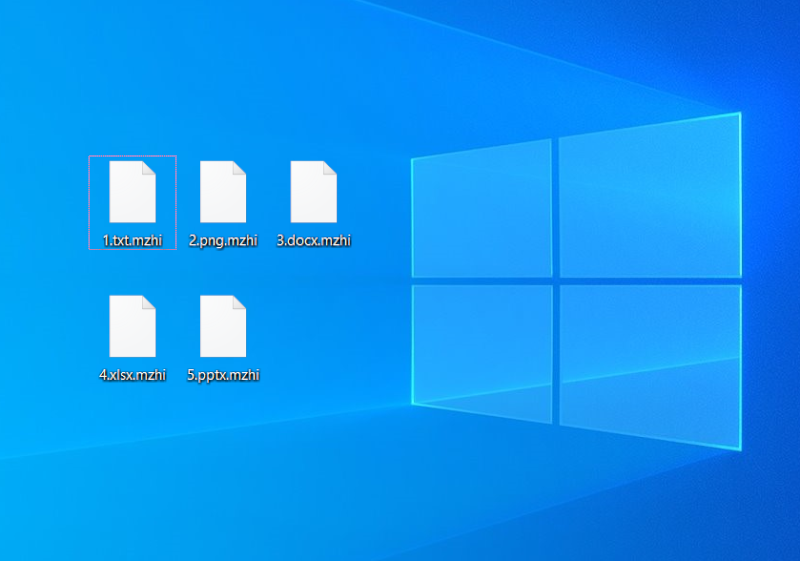Click empty desktop directly below 4.xlsx.mzhi label
800x561 pixels.
(132, 440)
